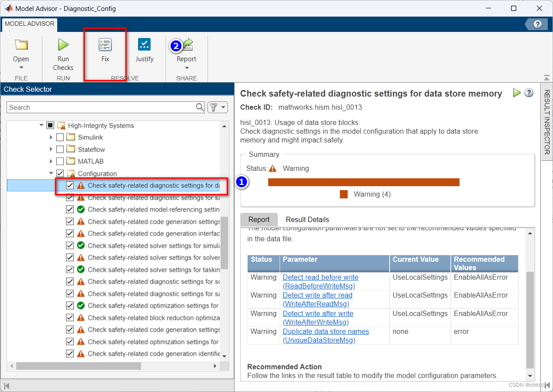The width and height of the screenshot is (553, 392).
Task: Switch to the Report tab
Action: (259, 219)
